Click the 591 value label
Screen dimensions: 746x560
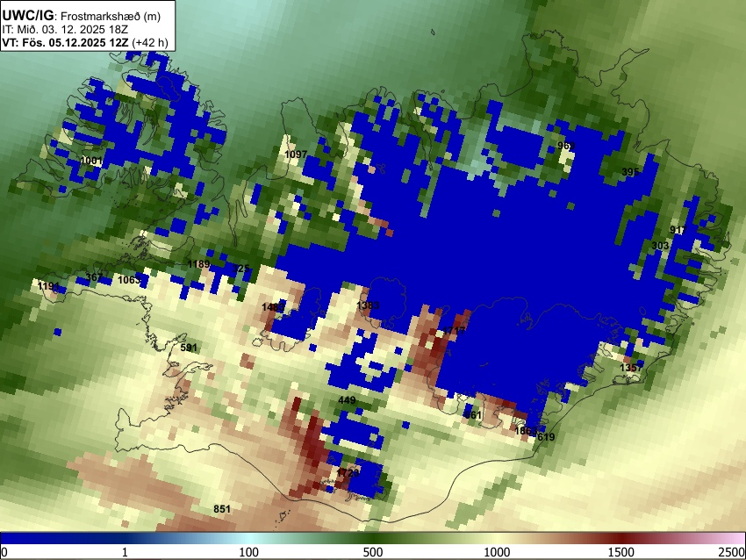[189, 348]
